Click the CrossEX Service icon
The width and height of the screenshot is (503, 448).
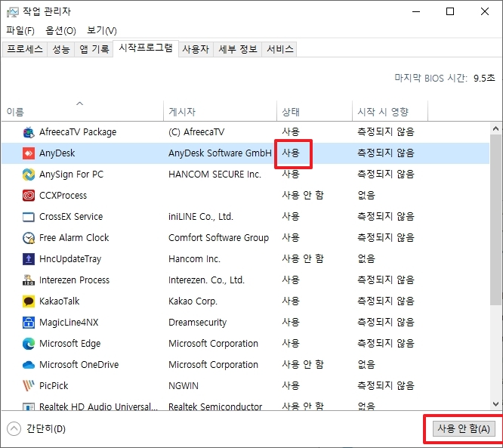pyautogui.click(x=29, y=217)
